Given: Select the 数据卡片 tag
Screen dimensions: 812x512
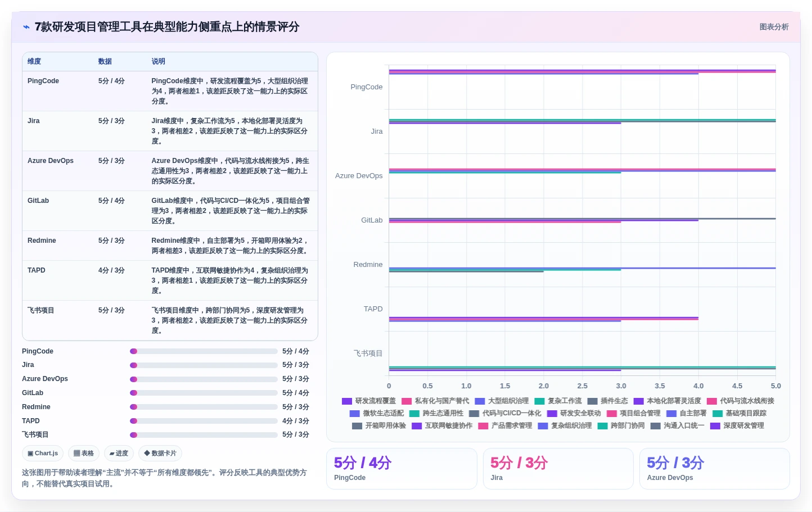Looking at the screenshot, I should [x=160, y=453].
